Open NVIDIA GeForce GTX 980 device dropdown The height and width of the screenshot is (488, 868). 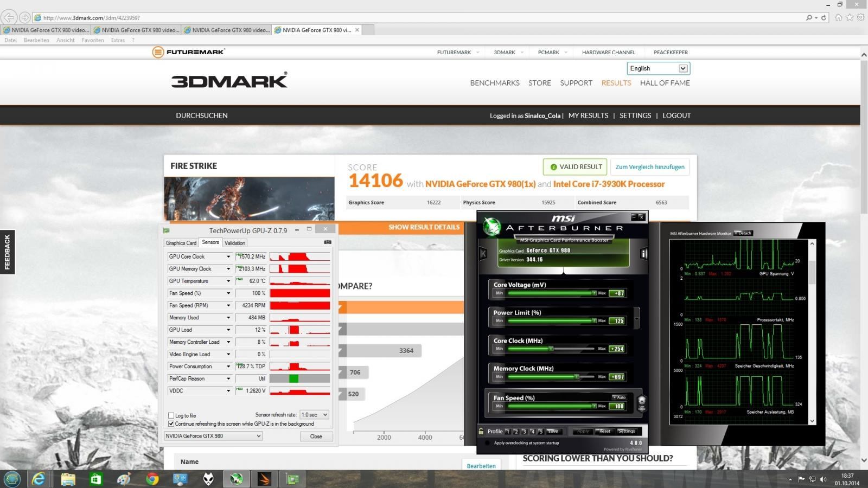coord(213,436)
